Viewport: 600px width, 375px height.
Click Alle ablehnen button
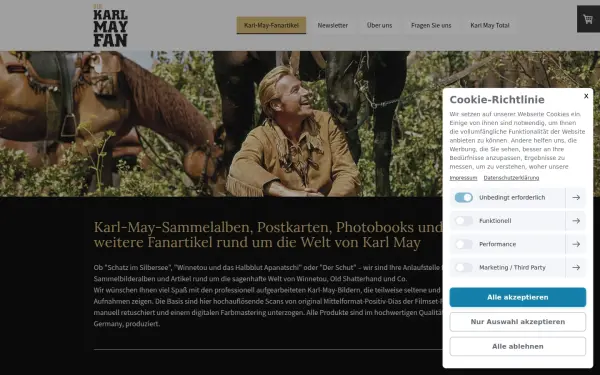(x=518, y=346)
